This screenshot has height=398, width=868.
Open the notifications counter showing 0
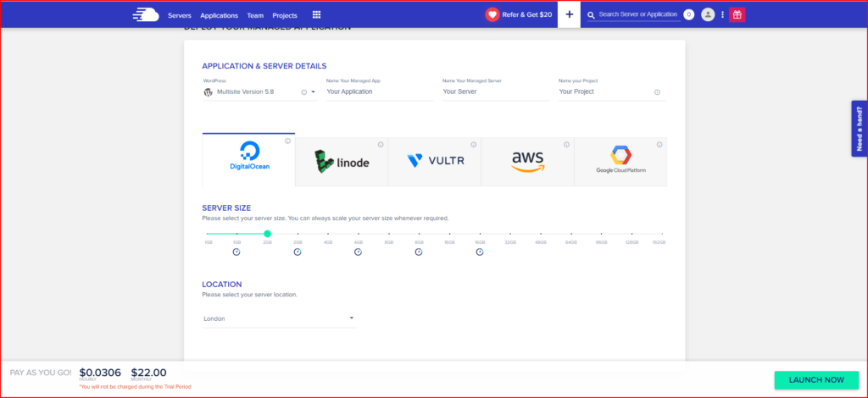coord(688,15)
